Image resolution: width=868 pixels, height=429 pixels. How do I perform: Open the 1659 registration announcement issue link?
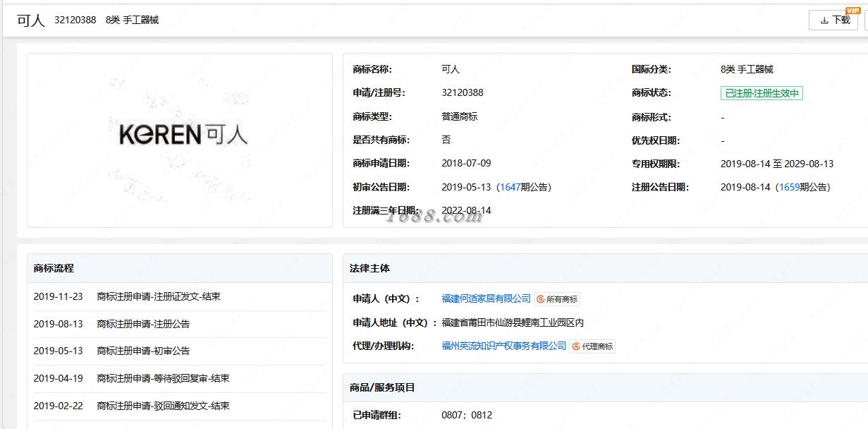coord(788,187)
